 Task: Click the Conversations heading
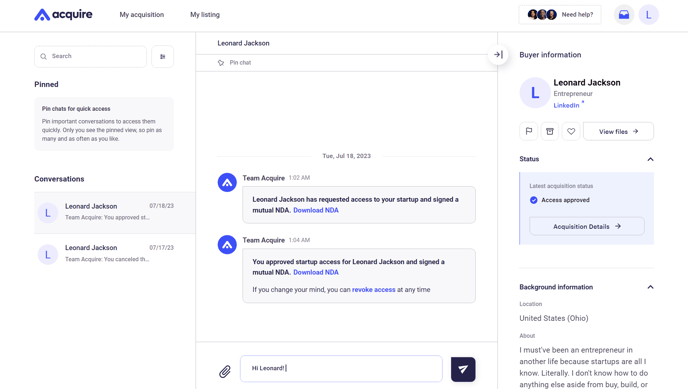click(59, 179)
